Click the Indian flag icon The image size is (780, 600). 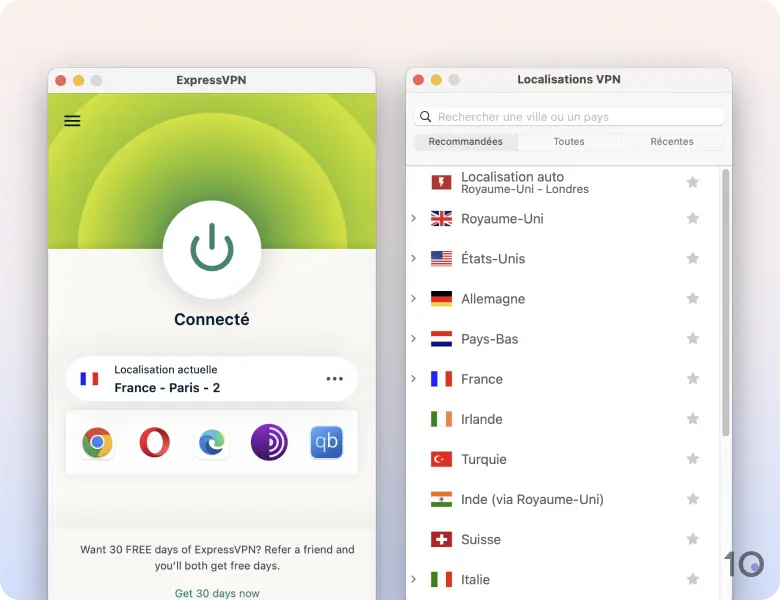(441, 499)
